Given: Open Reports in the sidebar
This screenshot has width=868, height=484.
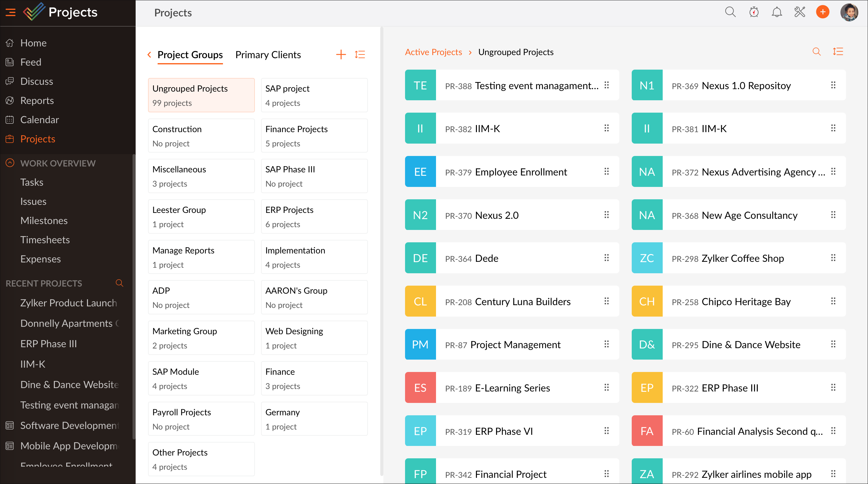Looking at the screenshot, I should pos(37,100).
